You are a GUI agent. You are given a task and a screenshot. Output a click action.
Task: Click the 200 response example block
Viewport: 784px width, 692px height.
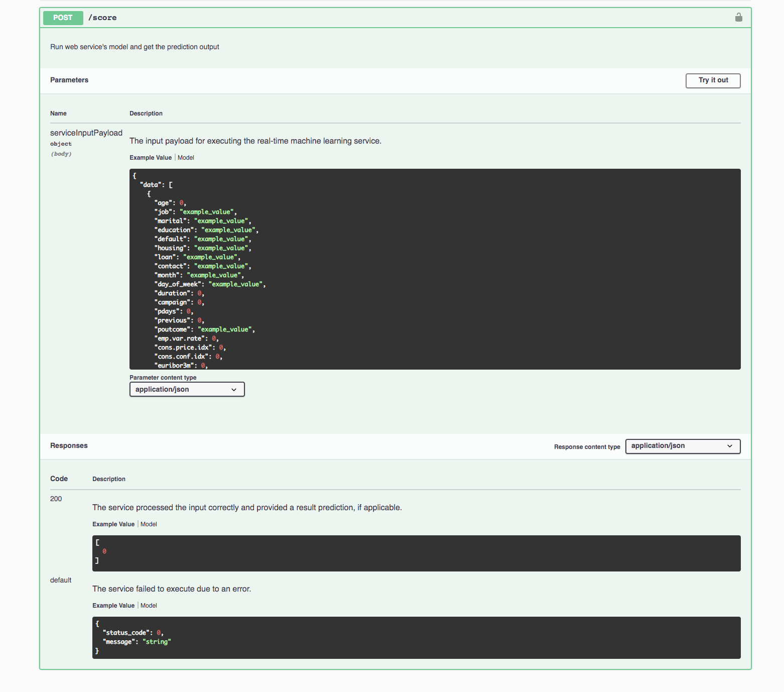416,553
